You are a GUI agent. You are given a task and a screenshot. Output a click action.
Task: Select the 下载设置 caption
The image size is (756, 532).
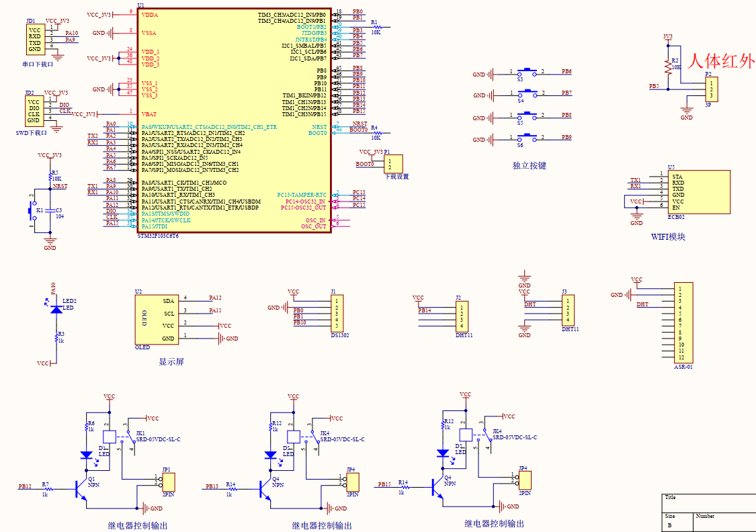click(396, 177)
